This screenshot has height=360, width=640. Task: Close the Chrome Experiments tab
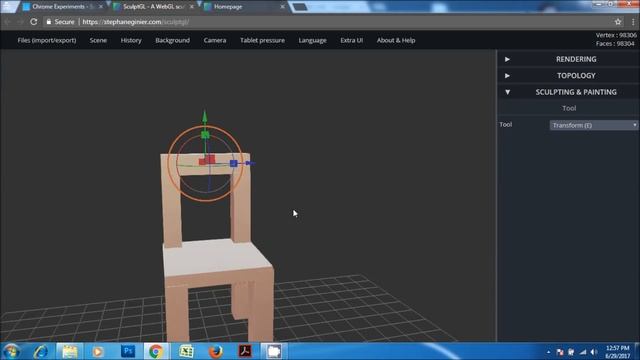pos(101,7)
